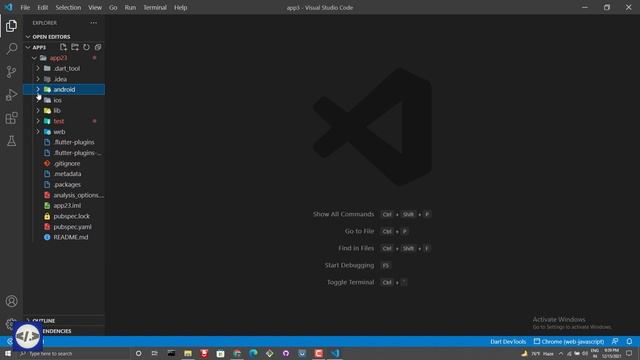The height and width of the screenshot is (360, 640).
Task: Click the Windows Start button
Action: [8, 353]
